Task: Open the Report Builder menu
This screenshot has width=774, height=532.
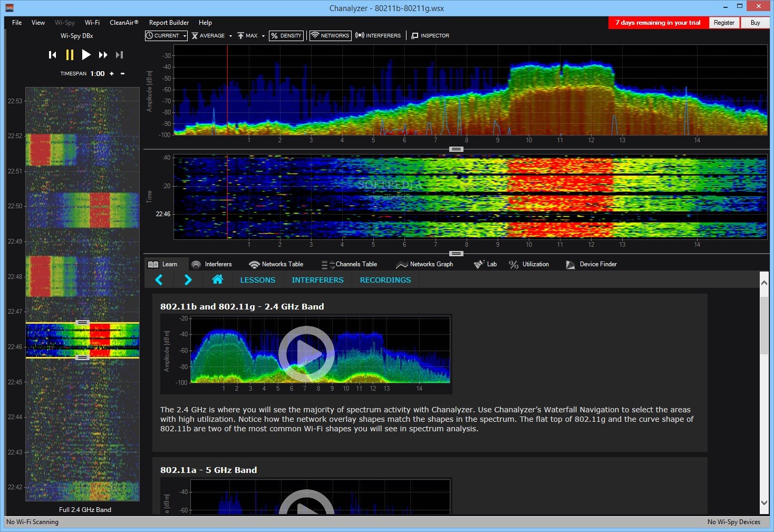Action: tap(169, 23)
